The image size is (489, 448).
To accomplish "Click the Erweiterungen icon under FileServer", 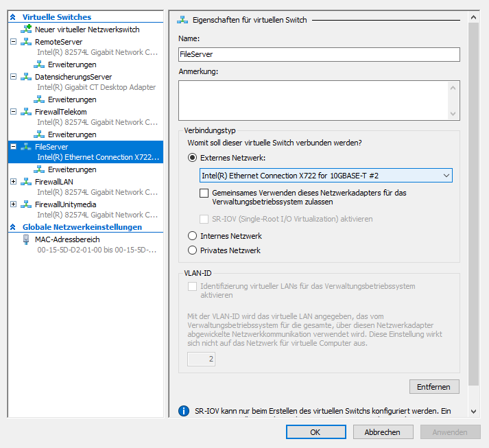I will tap(39, 169).
